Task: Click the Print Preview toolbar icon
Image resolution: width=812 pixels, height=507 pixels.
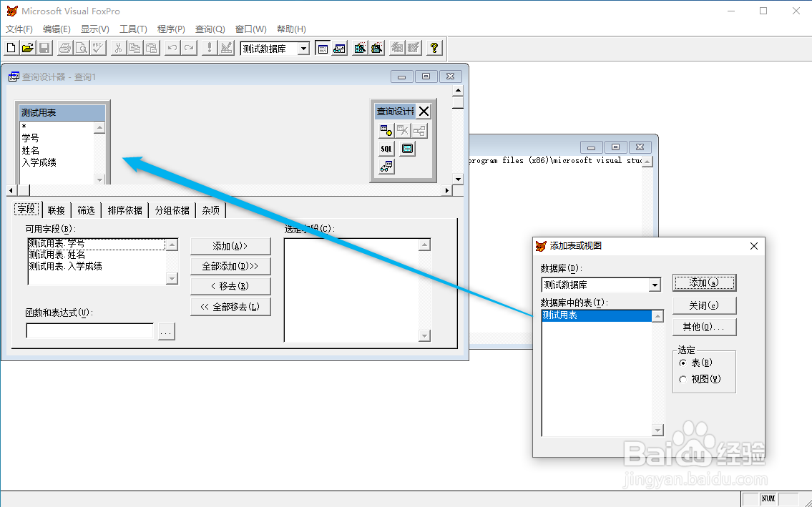Action: 82,48
